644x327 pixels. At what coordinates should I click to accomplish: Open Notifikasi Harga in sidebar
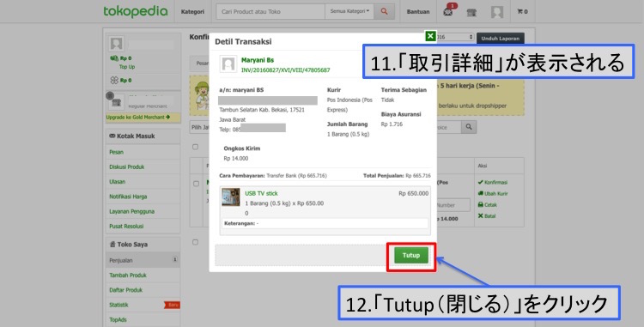point(128,197)
